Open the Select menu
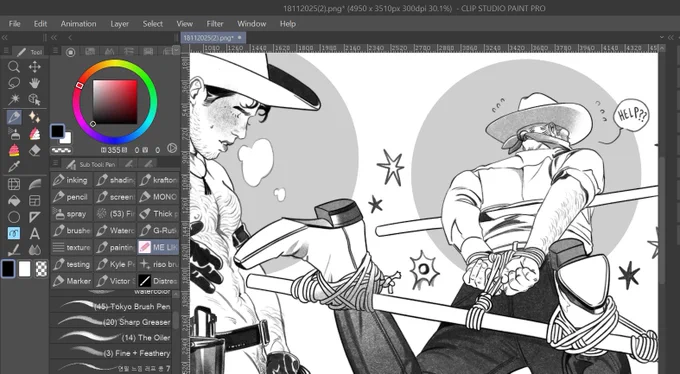The height and width of the screenshot is (374, 680). tap(153, 24)
